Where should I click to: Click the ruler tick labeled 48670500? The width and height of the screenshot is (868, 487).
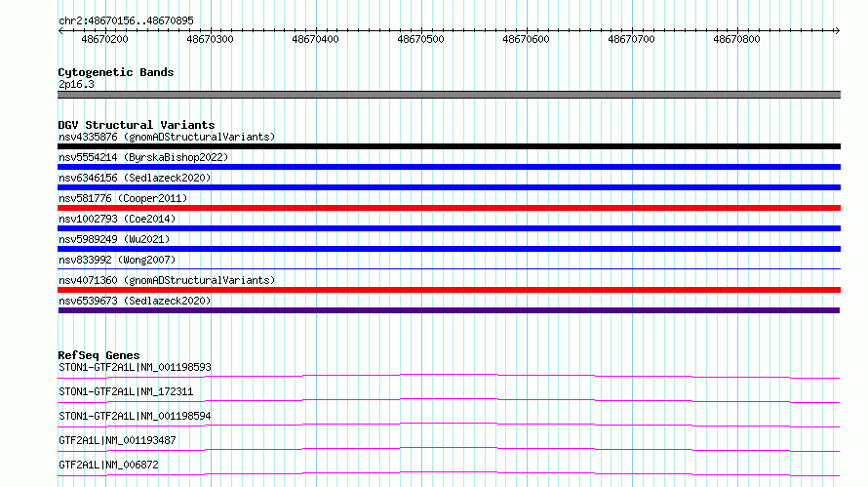pos(420,39)
